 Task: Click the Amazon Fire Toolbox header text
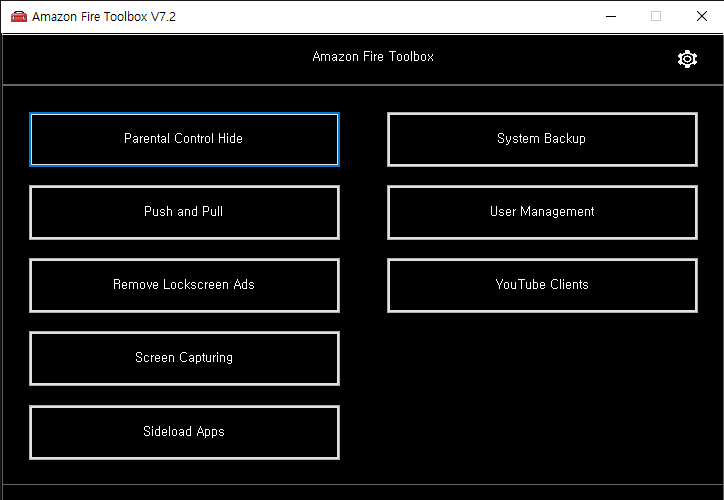(373, 57)
